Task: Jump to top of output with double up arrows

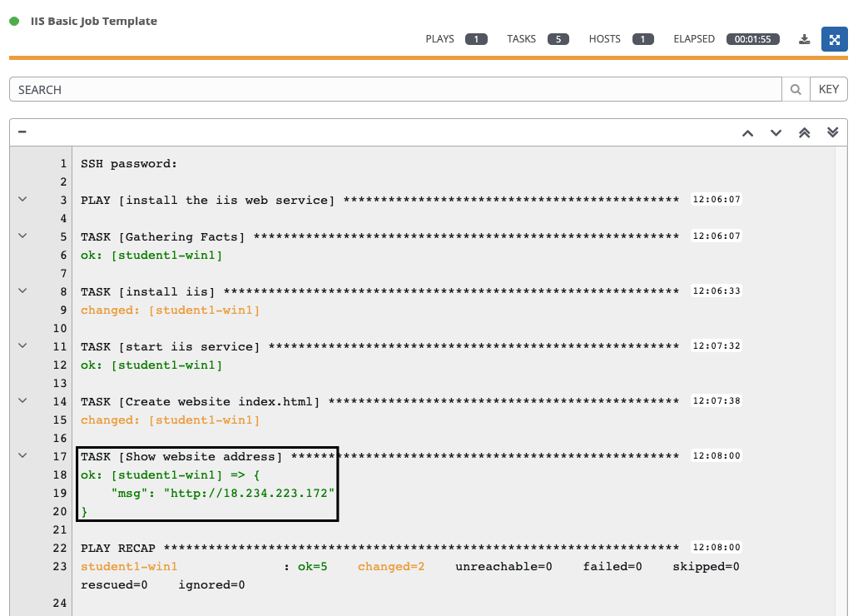Action: pos(804,132)
